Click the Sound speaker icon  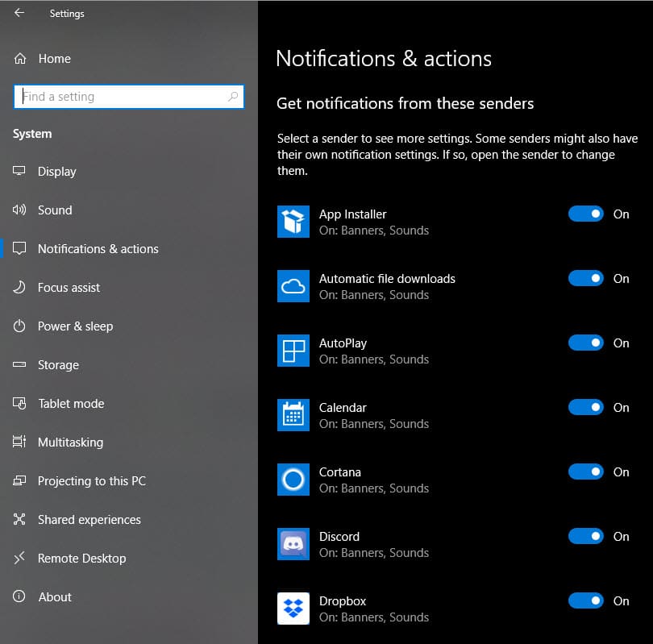19,210
